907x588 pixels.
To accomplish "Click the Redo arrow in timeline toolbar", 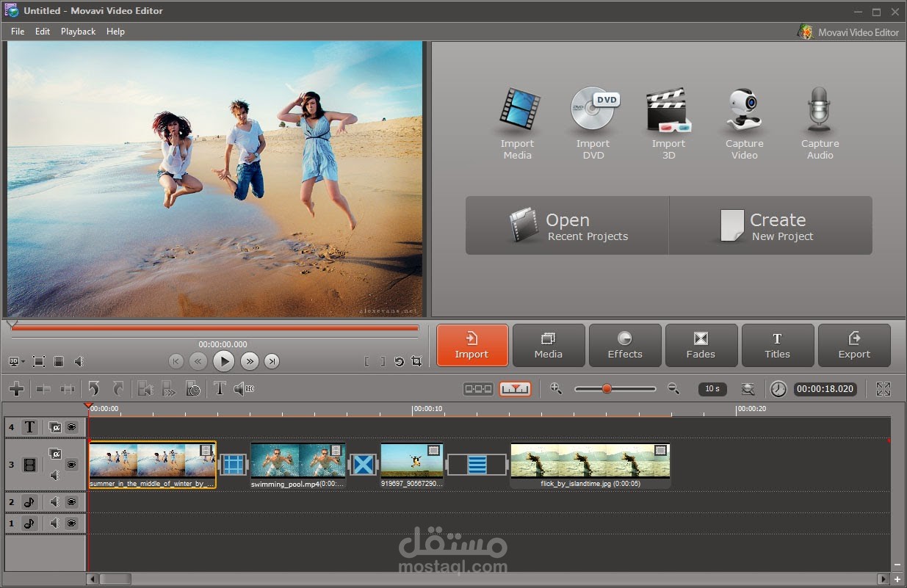I will (x=118, y=389).
